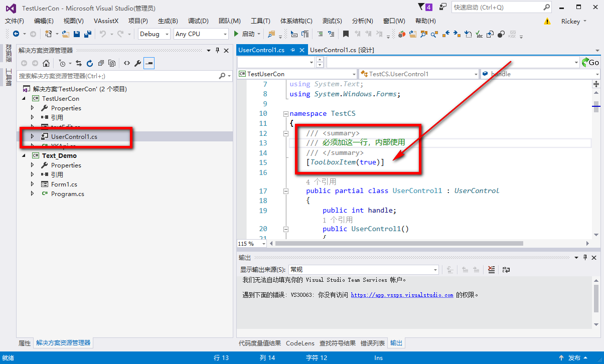Click the bookmark icon in the toolbar

346,34
